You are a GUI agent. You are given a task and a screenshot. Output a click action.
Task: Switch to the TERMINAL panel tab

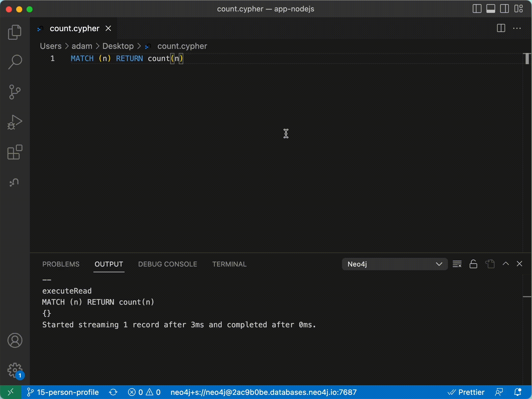(x=229, y=264)
